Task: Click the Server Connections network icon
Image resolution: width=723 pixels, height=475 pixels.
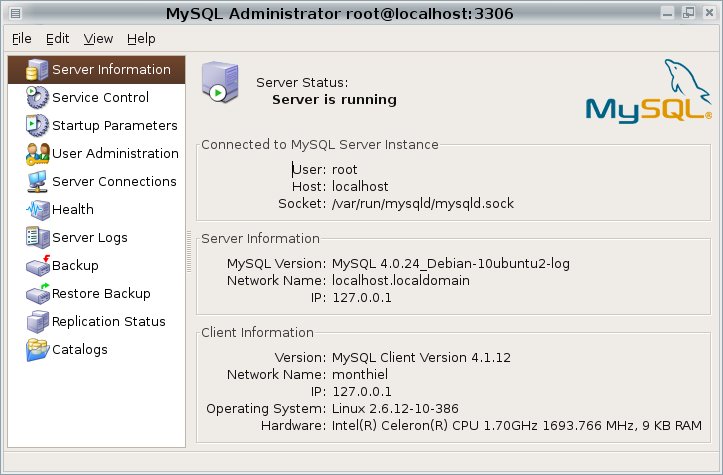Action: pyautogui.click(x=37, y=181)
